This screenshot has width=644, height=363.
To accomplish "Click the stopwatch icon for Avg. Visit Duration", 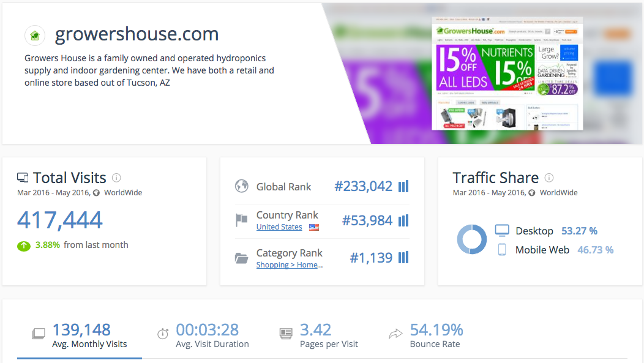I will click(x=163, y=334).
